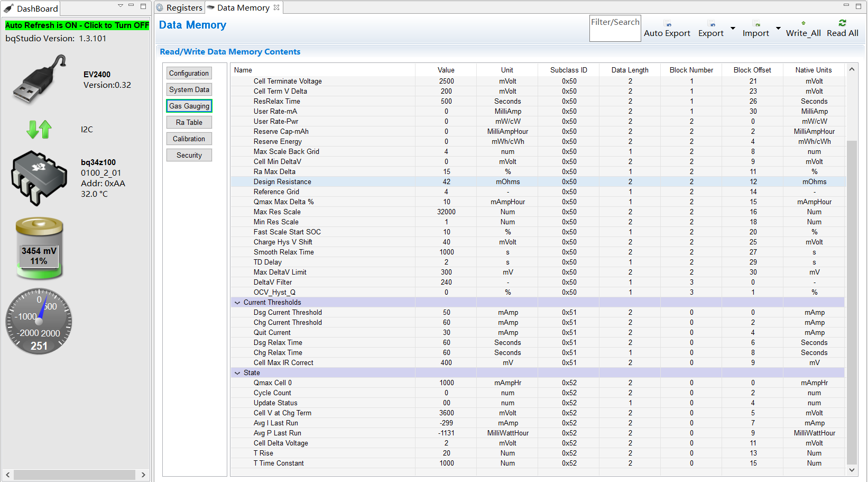Maximize the DashBoard panel
The image size is (868, 482).
point(143,6)
